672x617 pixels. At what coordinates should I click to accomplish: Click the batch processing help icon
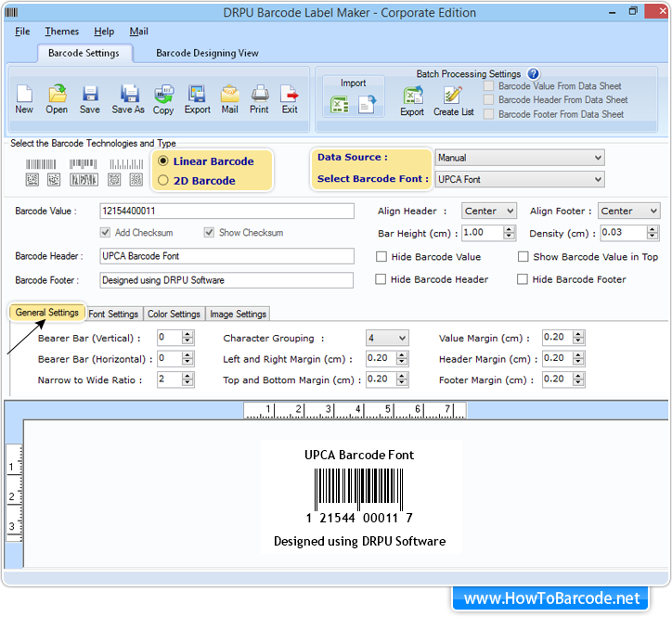click(x=533, y=74)
